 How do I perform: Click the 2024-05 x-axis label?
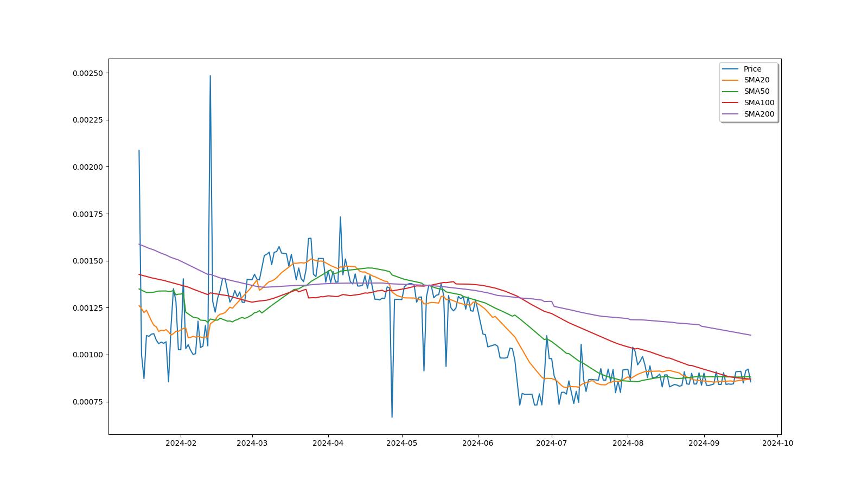tap(401, 443)
